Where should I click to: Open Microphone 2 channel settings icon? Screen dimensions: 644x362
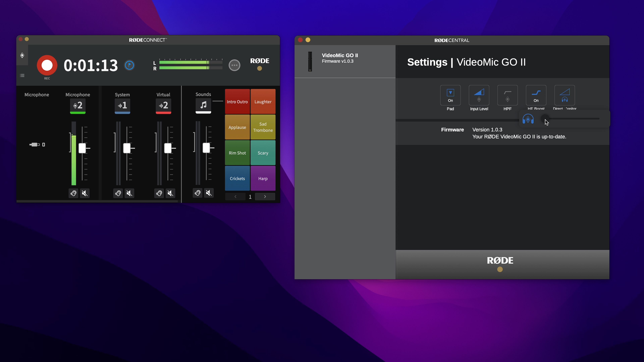tap(78, 105)
